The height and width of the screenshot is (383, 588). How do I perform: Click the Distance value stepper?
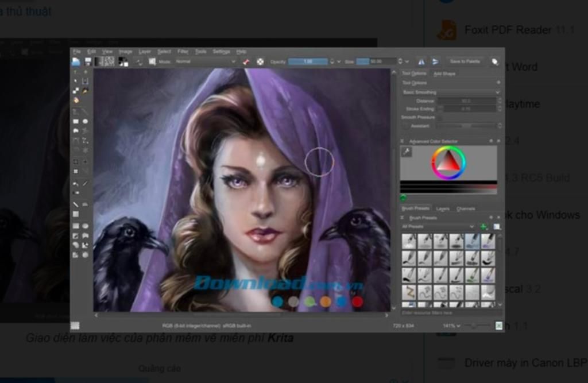tap(499, 100)
